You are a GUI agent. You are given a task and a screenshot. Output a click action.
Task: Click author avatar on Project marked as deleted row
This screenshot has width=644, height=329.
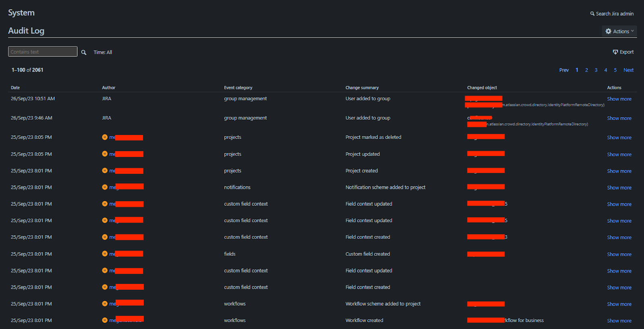(105, 137)
